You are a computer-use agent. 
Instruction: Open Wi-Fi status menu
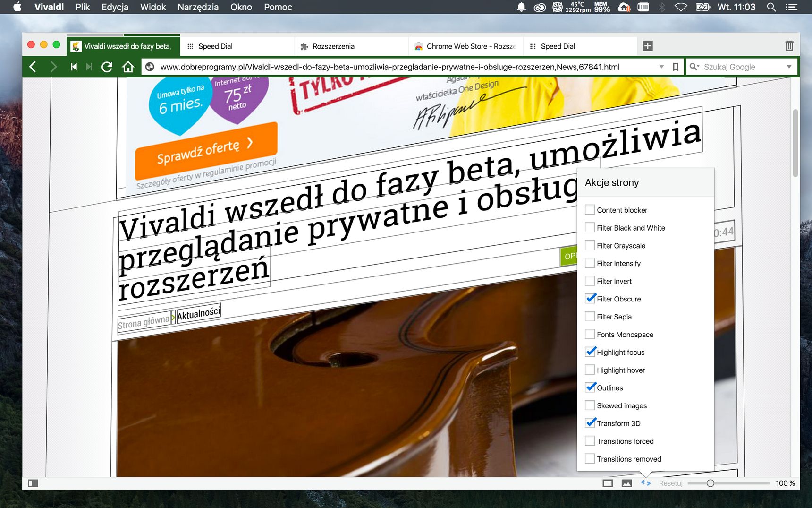point(681,7)
